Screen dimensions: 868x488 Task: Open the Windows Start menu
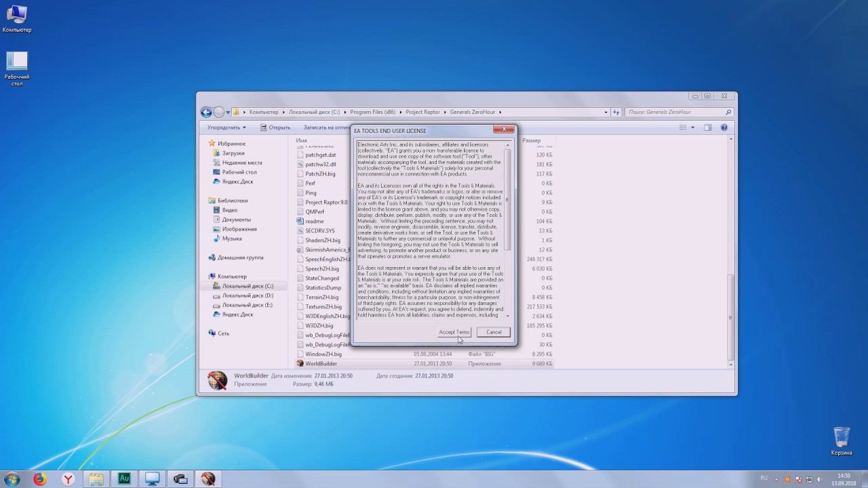12,479
